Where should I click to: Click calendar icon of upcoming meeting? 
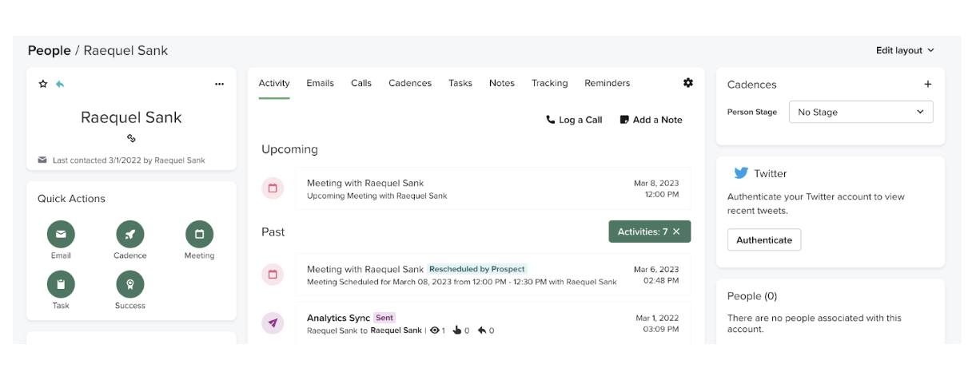[273, 188]
